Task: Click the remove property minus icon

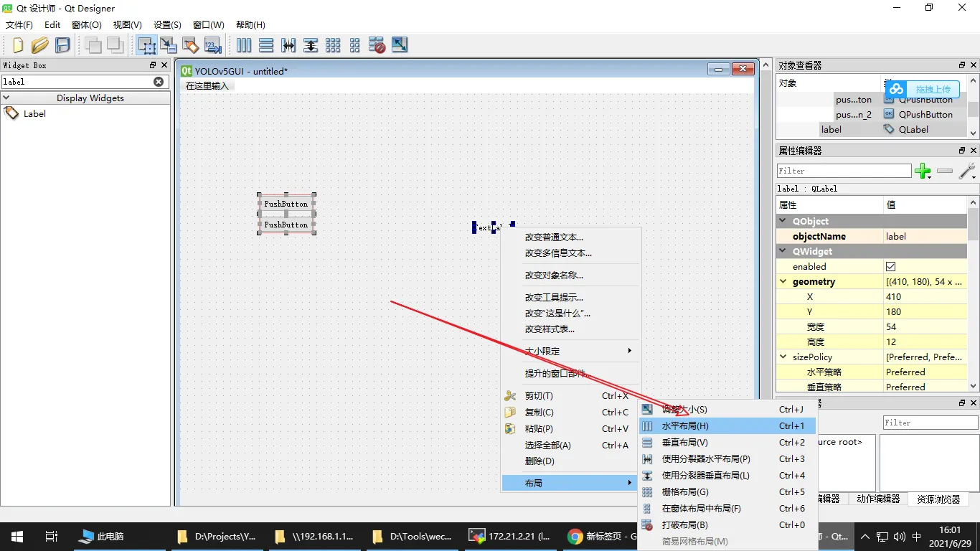Action: tap(945, 171)
